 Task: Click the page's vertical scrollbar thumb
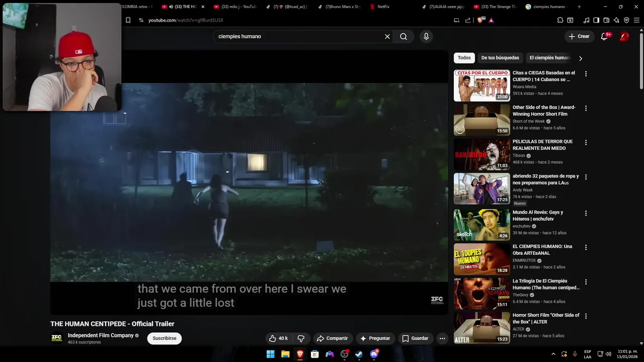click(641, 60)
